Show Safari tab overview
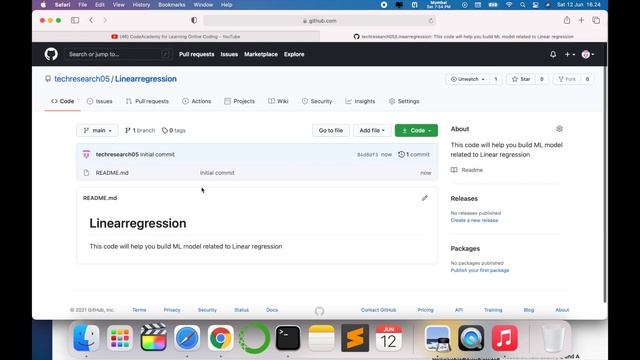 tap(596, 20)
